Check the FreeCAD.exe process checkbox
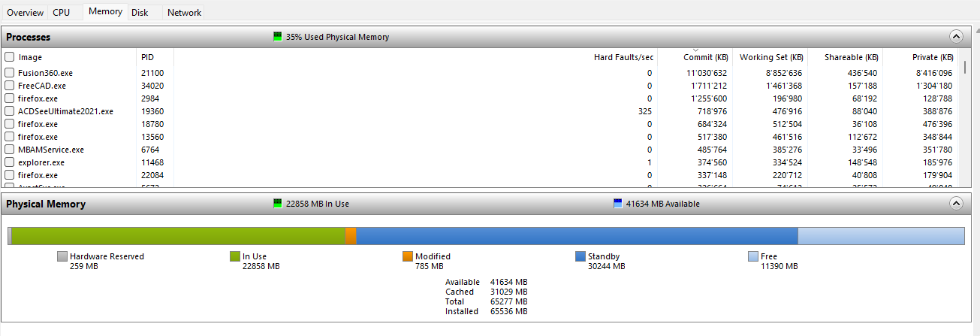Screen dimensions: 980x336 (10, 86)
